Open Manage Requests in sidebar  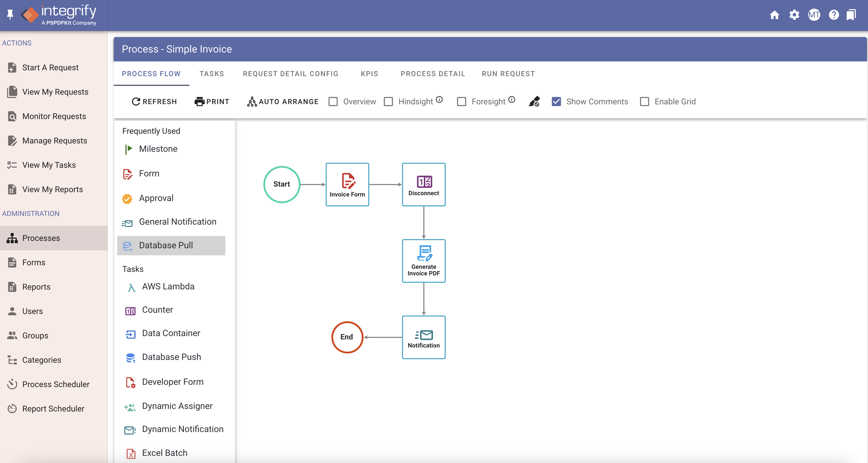pyautogui.click(x=54, y=141)
